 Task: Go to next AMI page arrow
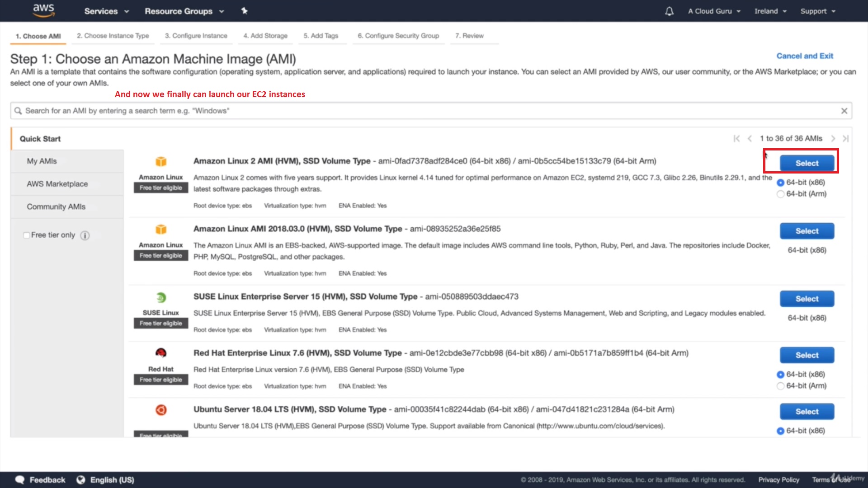[x=833, y=139]
